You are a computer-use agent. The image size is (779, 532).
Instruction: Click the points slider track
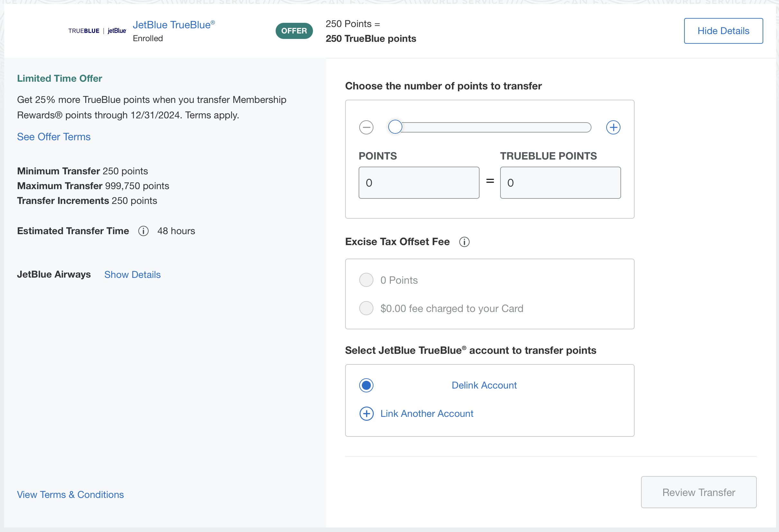[490, 127]
